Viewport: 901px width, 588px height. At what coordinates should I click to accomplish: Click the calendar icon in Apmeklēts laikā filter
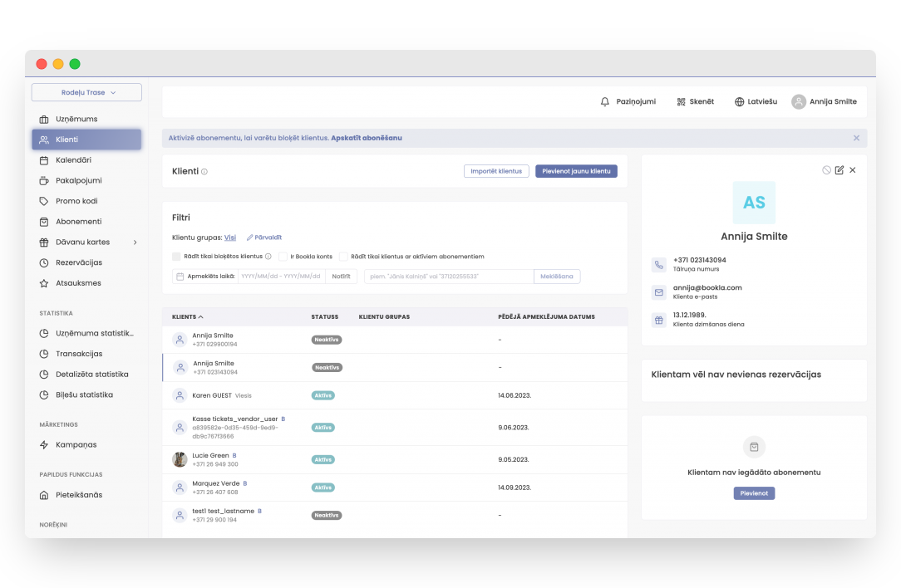[180, 277]
